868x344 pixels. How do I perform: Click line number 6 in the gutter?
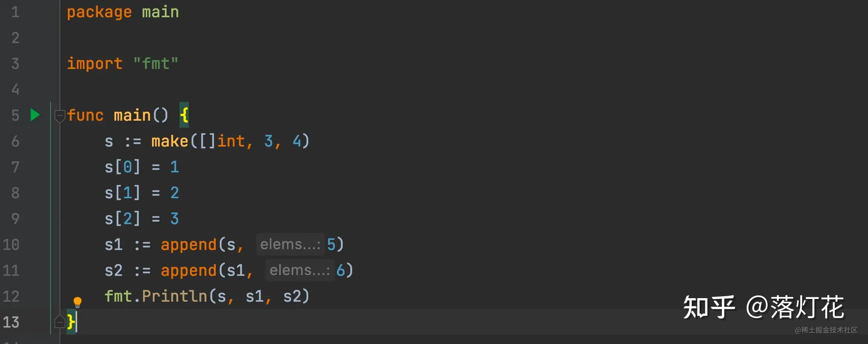pos(15,141)
